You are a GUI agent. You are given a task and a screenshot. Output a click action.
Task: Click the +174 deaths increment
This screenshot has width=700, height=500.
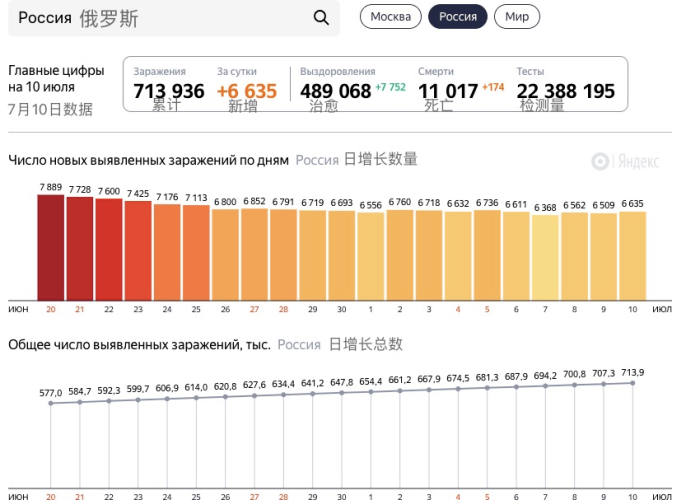tap(493, 87)
